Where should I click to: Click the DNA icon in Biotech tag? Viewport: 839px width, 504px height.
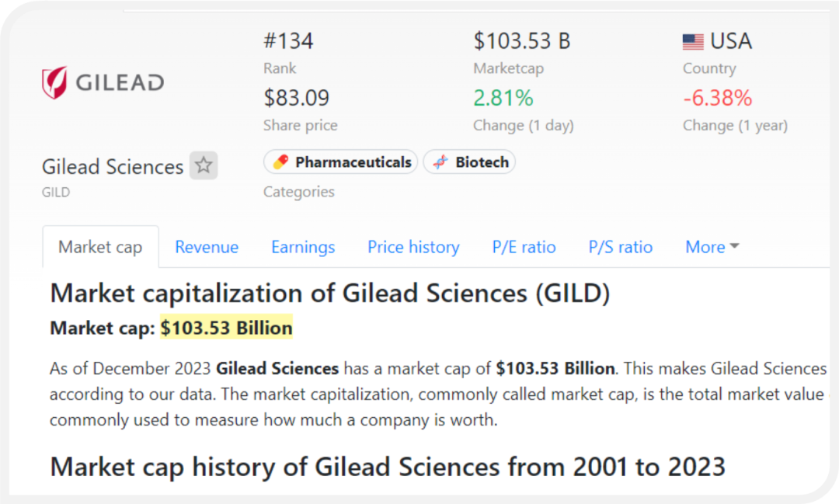(x=440, y=162)
